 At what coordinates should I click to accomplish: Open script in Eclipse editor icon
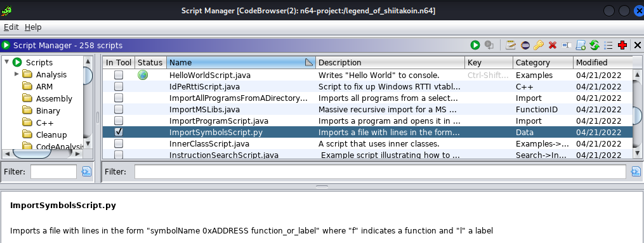click(525, 45)
